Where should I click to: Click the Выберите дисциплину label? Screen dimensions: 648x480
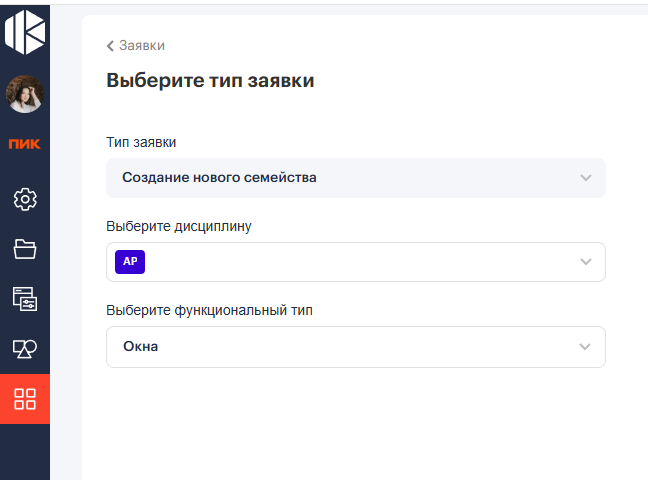[179, 227]
